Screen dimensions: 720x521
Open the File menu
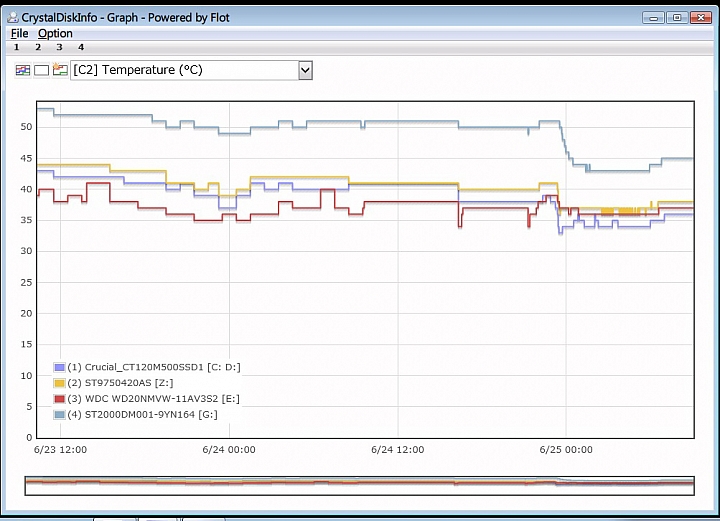19,34
